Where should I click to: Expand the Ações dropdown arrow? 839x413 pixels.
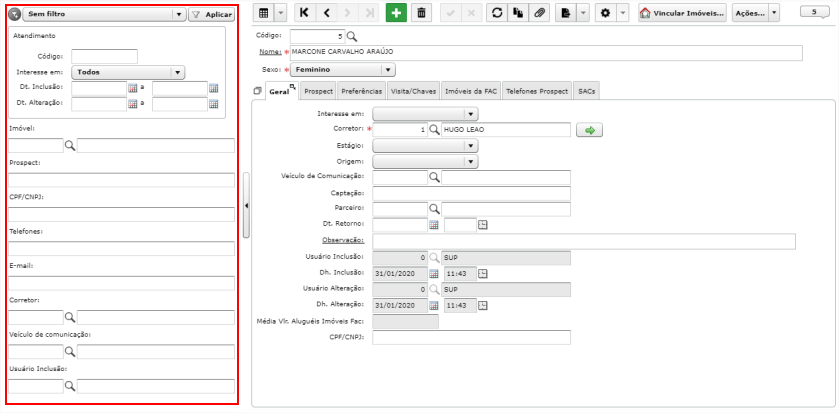(774, 13)
